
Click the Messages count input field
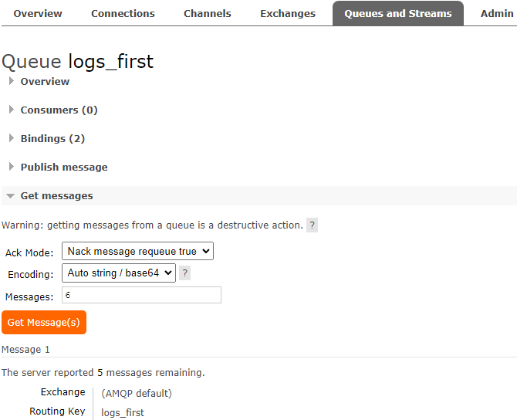click(x=141, y=295)
